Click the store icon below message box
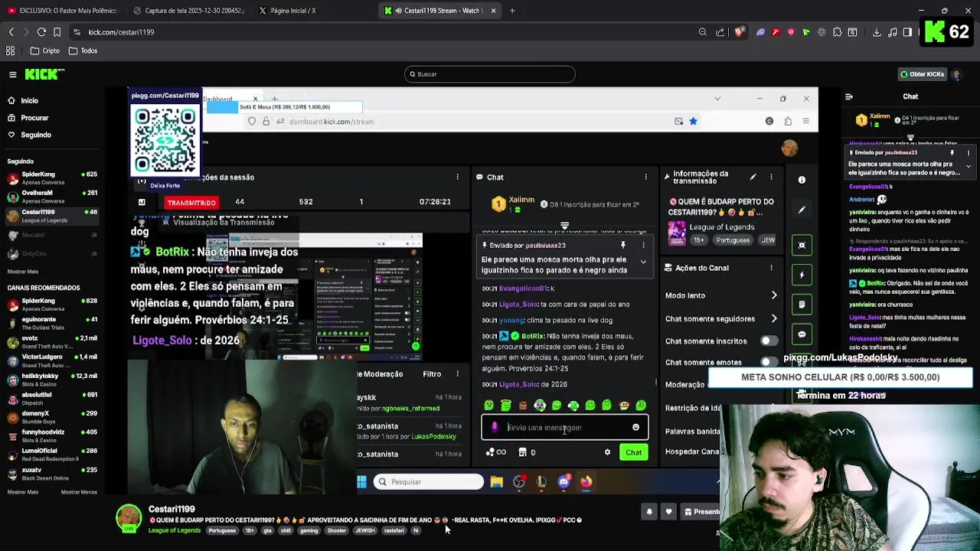Image resolution: width=980 pixels, height=551 pixels. (522, 452)
